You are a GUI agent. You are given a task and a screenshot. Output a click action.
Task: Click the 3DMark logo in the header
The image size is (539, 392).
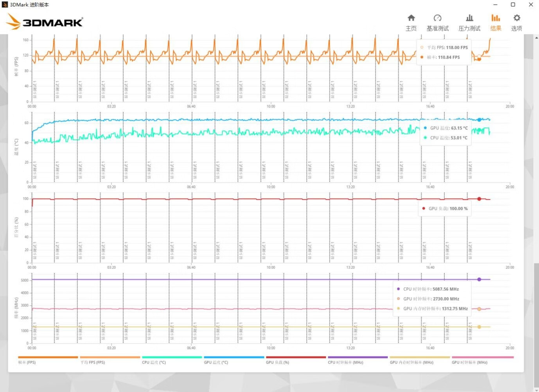pyautogui.click(x=45, y=22)
